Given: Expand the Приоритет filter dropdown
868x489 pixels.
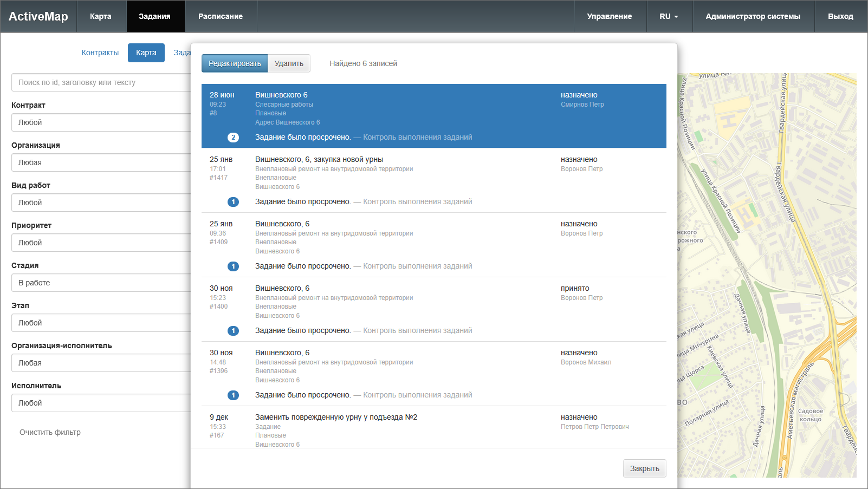Looking at the screenshot, I should click(x=101, y=243).
